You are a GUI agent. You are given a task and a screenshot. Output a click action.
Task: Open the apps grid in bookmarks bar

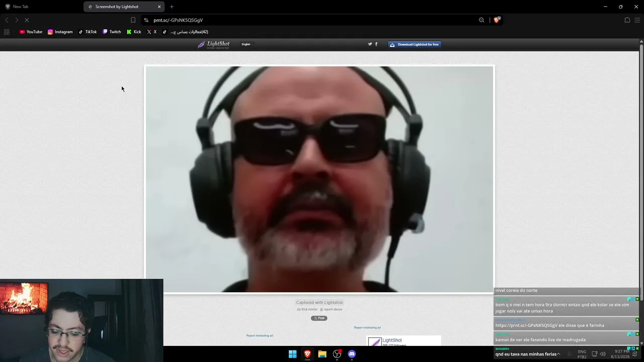(7, 32)
